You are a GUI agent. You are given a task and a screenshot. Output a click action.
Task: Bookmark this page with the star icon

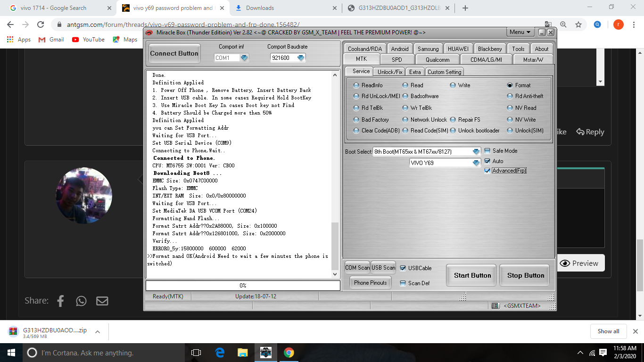(x=578, y=25)
